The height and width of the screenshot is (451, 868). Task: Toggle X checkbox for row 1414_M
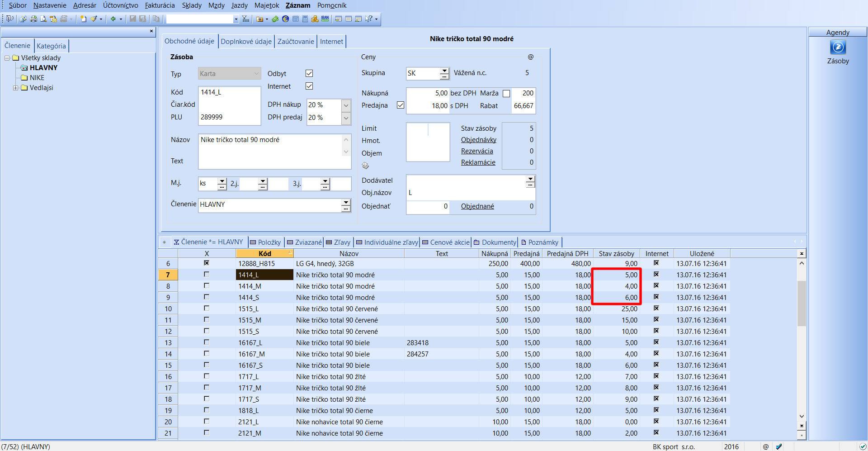coord(207,285)
